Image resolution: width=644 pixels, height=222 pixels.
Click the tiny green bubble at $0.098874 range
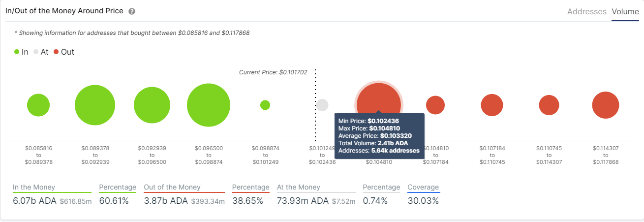coord(265,105)
